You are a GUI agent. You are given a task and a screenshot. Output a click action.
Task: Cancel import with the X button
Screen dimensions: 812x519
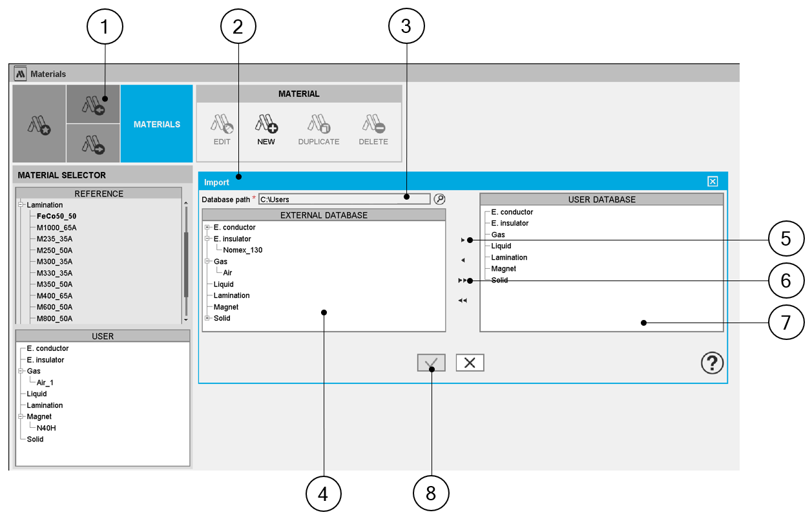click(x=470, y=363)
